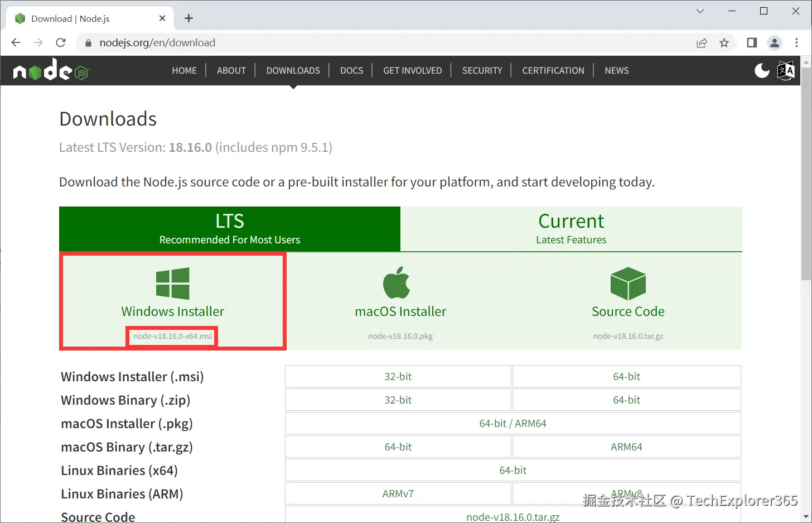This screenshot has height=523, width=812.
Task: Click the macOS Installer label
Action: pyautogui.click(x=400, y=311)
